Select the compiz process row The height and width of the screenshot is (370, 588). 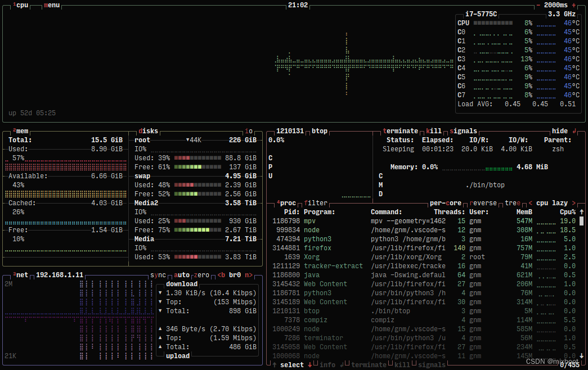coord(424,320)
